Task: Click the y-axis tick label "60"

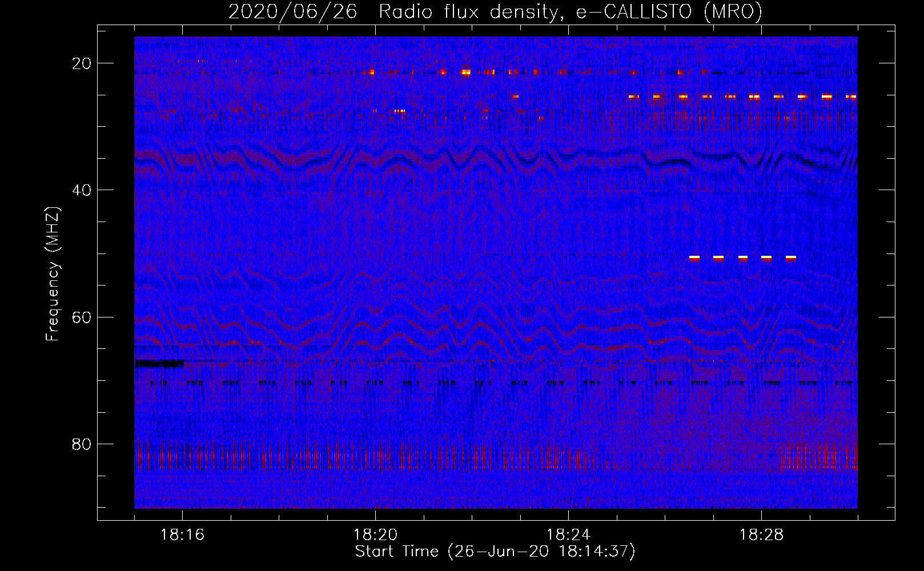Action: point(82,317)
